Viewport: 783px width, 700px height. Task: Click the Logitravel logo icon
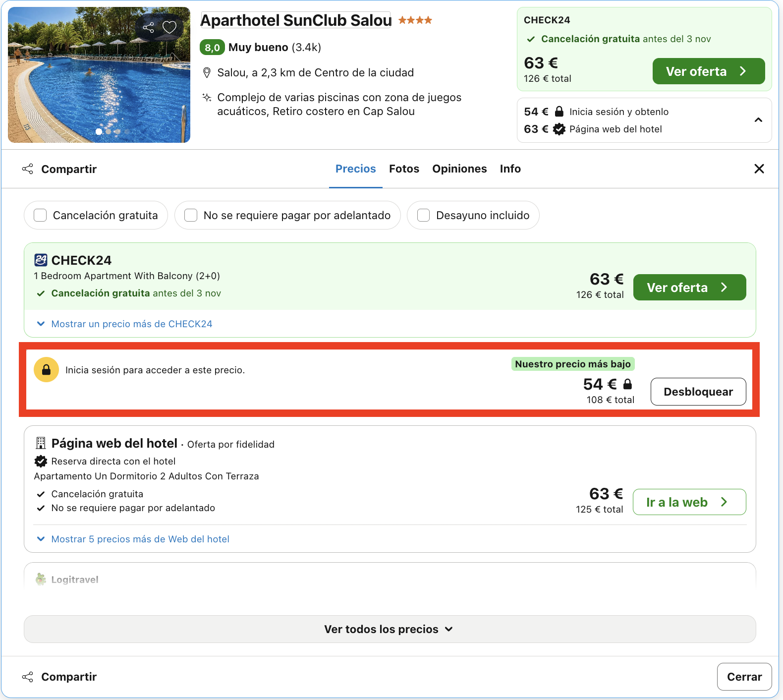tap(41, 579)
